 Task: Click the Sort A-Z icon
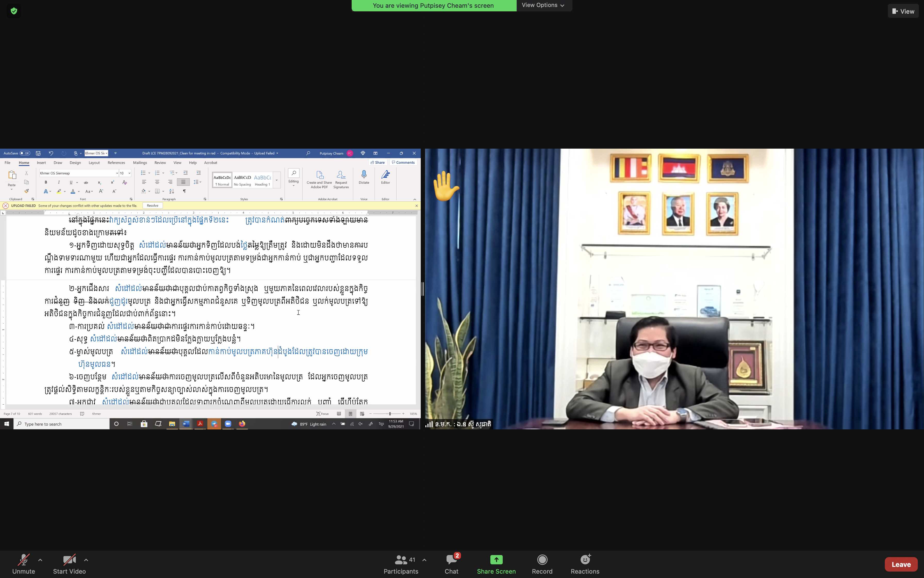[172, 191]
